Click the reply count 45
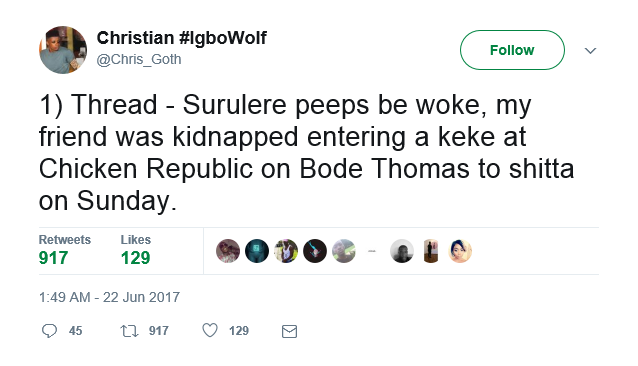This screenshot has width=638, height=366. tap(76, 331)
